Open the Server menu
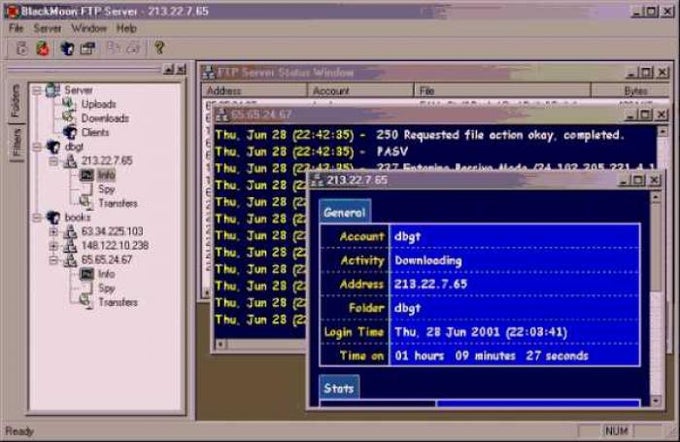The image size is (680, 442). [x=47, y=29]
